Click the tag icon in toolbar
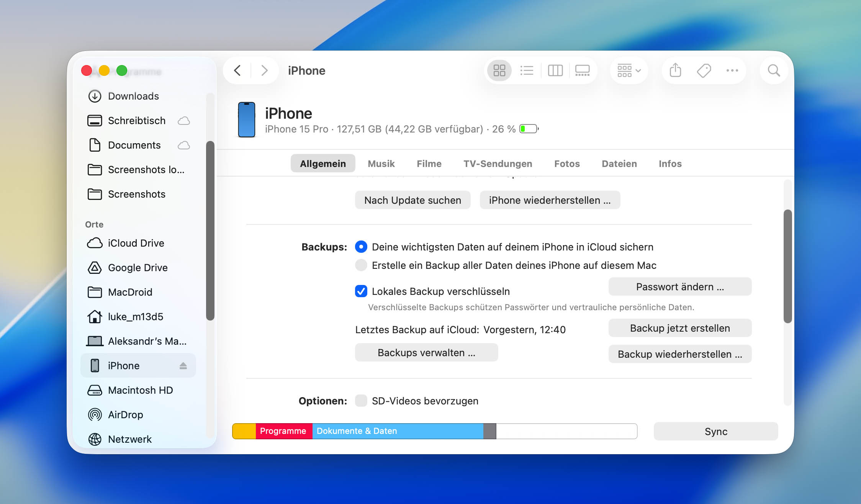The height and width of the screenshot is (504, 861). [704, 70]
